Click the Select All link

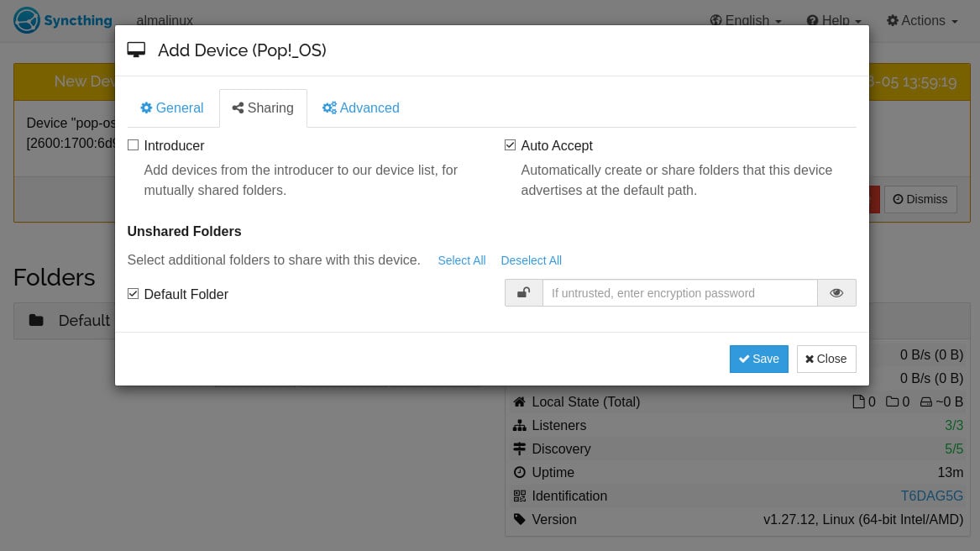click(x=461, y=260)
